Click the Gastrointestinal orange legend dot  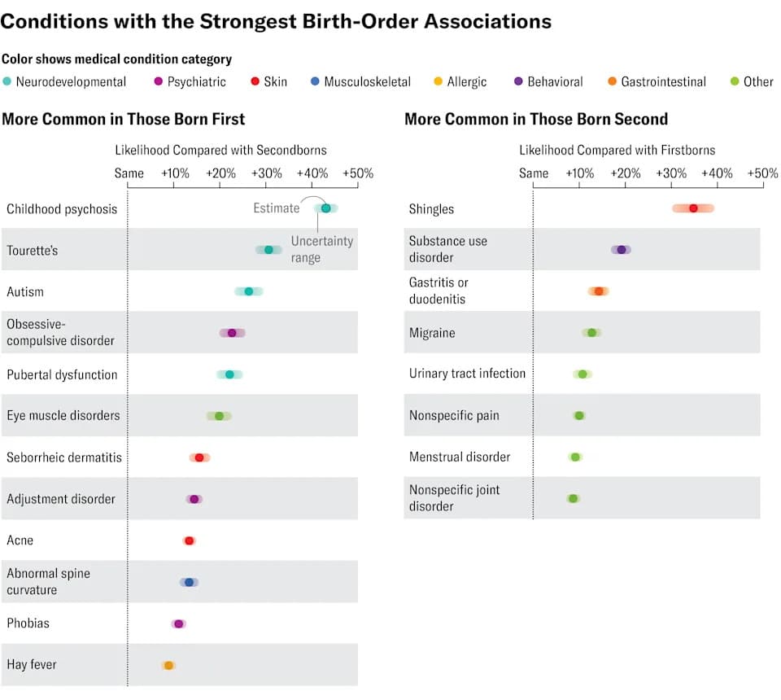pyautogui.click(x=612, y=81)
